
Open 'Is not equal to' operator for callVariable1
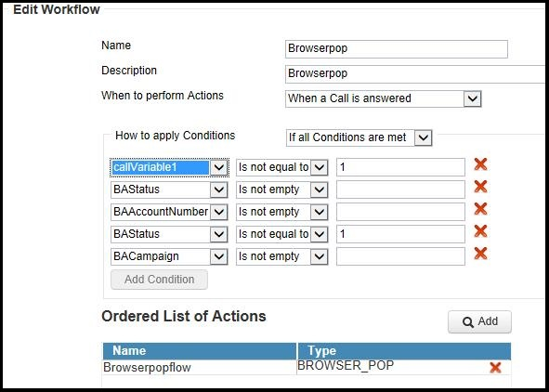pyautogui.click(x=319, y=167)
